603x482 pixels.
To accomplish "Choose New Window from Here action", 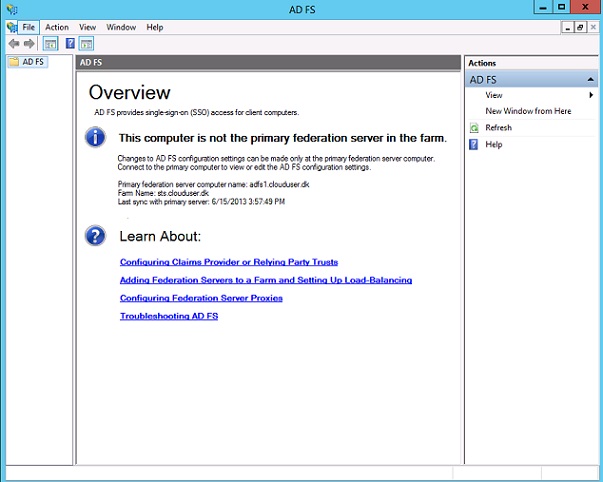I will [528, 111].
